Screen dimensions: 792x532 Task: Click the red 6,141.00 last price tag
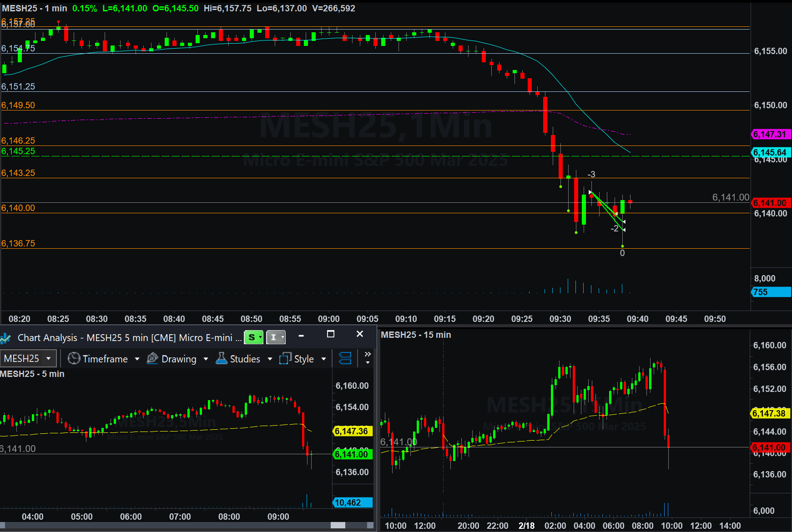(770, 203)
